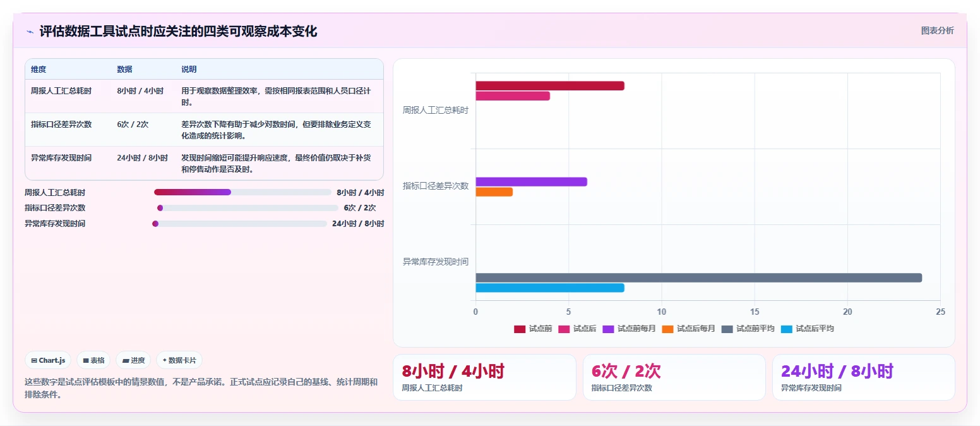
Task: Click 指标口径差异次数 in the table's first column
Action: pos(61,125)
